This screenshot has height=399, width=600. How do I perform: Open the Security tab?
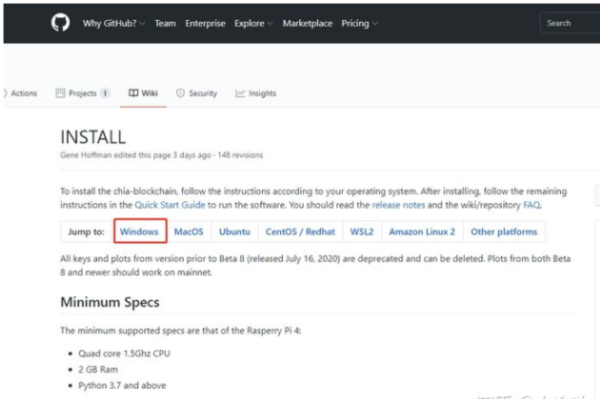[196, 93]
